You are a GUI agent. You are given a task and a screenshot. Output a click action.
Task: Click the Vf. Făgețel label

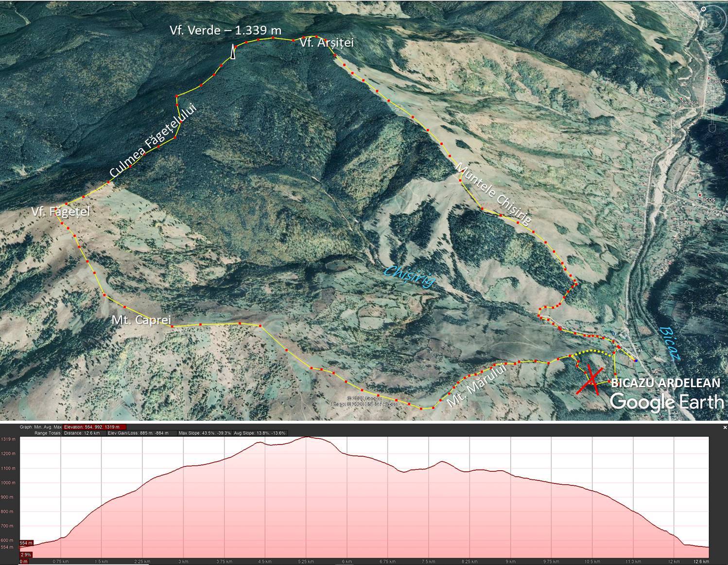pyautogui.click(x=60, y=212)
